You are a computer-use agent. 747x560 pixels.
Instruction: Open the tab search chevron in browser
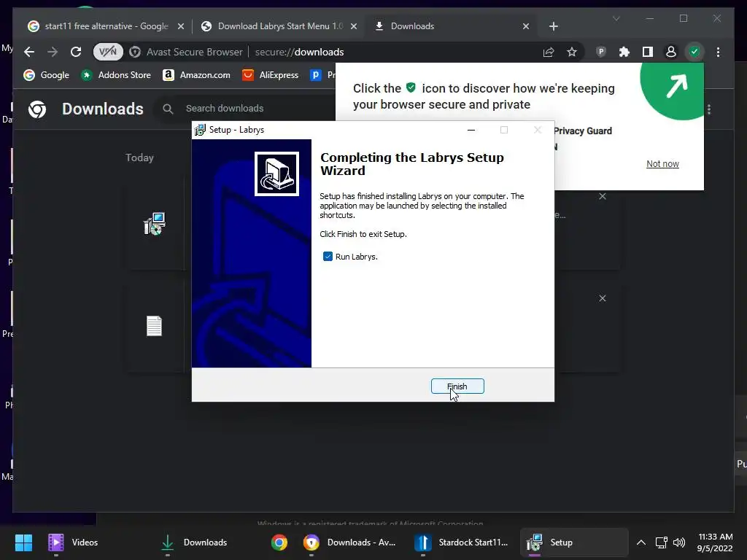(616, 18)
